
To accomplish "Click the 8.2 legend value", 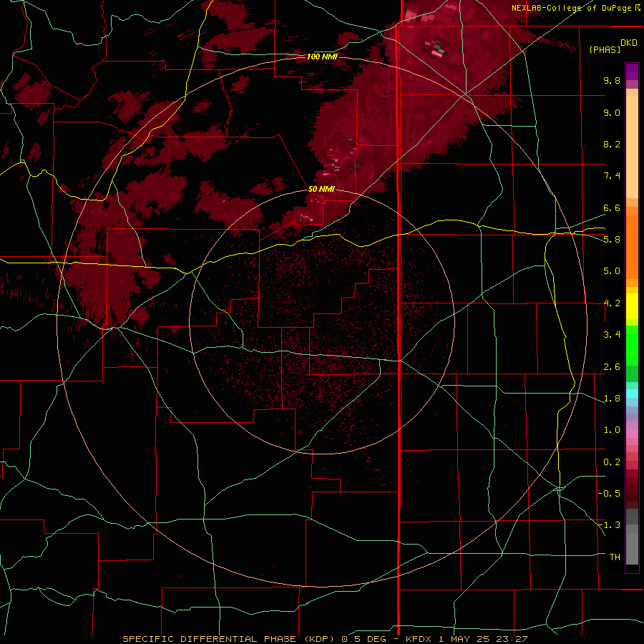I will (612, 144).
